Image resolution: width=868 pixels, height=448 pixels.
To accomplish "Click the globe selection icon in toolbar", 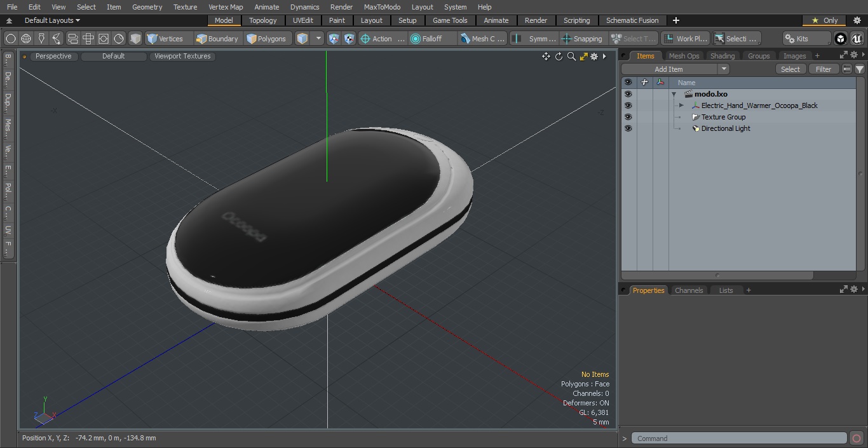I will coord(26,39).
